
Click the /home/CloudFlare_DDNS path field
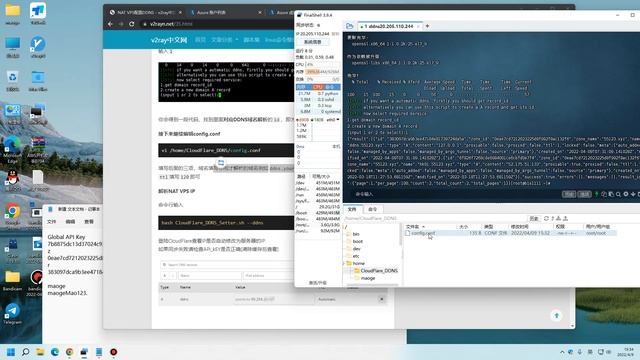435,218
